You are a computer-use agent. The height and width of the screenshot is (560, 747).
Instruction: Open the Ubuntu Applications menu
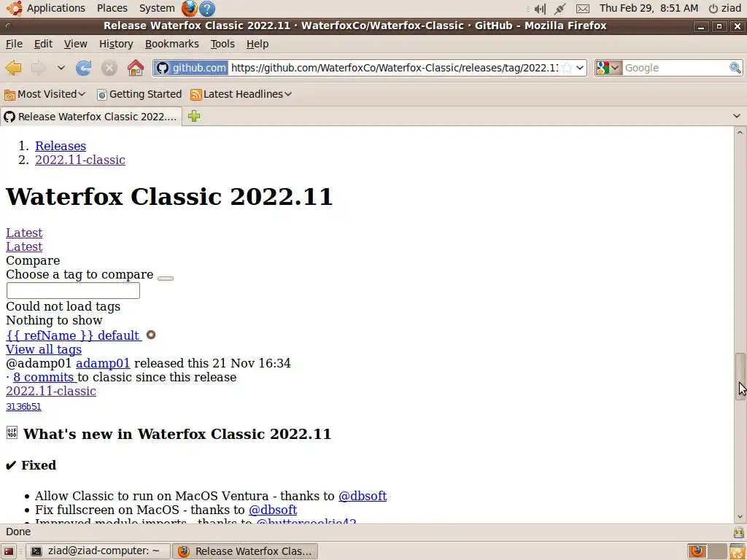click(46, 8)
